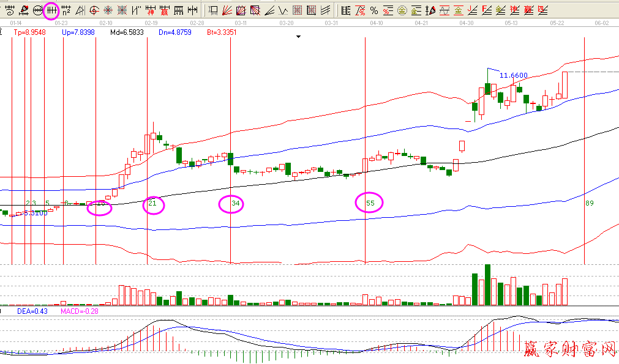Select the 89 time line label
Screen dimensions: 619x364
click(x=589, y=202)
